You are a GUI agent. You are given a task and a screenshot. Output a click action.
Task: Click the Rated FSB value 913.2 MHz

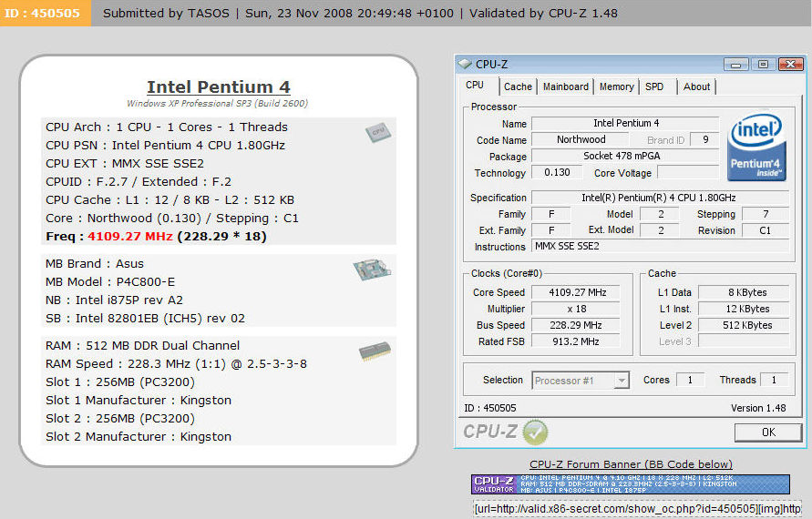(x=576, y=341)
